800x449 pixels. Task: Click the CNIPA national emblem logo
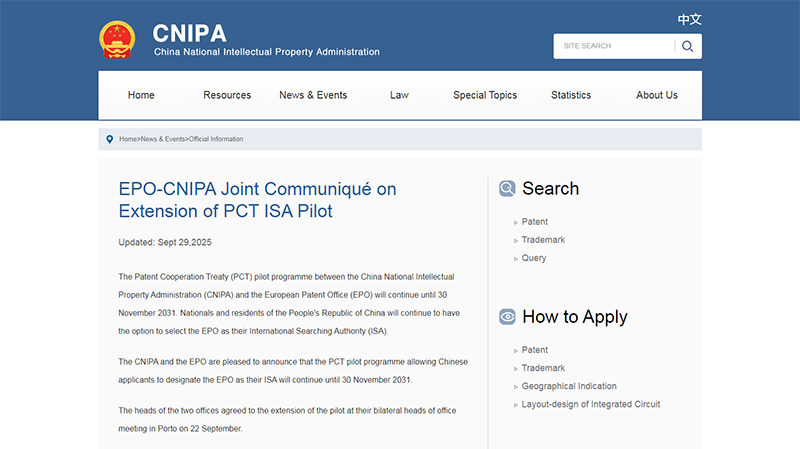(x=117, y=40)
